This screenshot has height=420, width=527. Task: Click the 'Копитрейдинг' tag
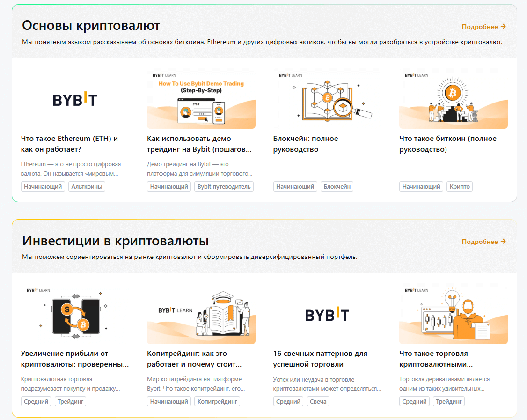(x=217, y=402)
